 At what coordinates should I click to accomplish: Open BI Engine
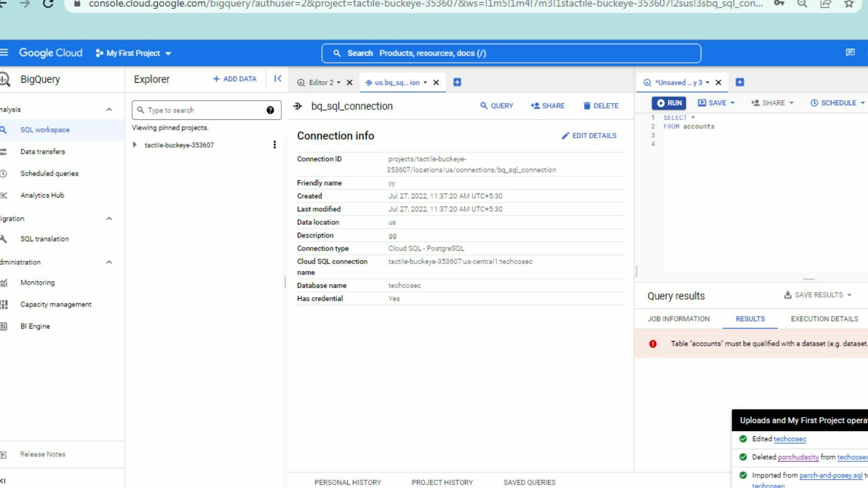pos(35,326)
